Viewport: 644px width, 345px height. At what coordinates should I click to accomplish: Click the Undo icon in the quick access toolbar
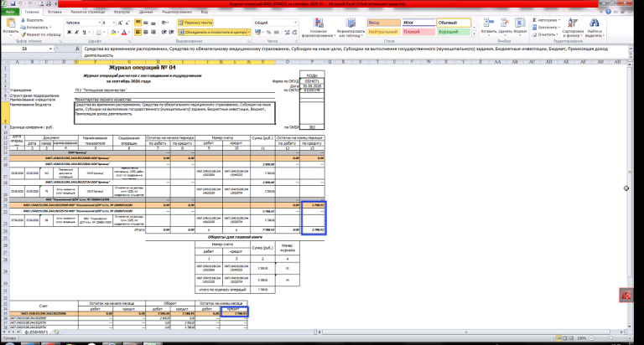(20, 3)
